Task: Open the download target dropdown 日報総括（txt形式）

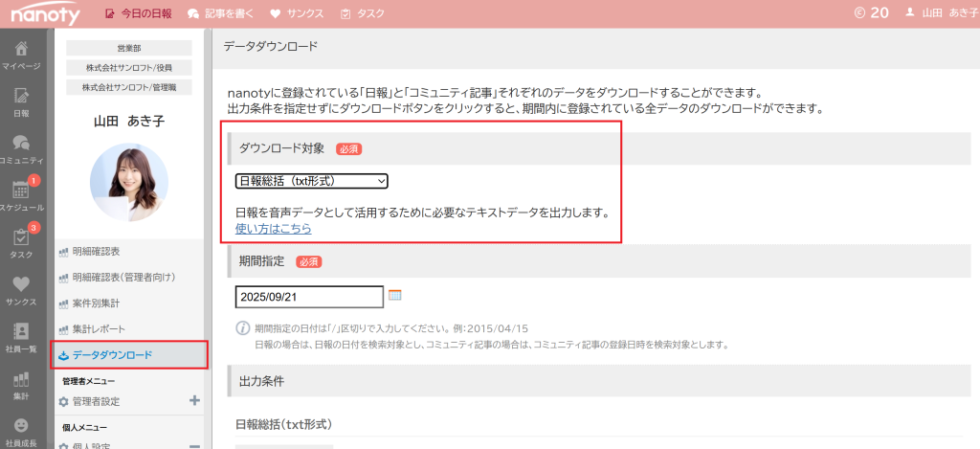Action: 311,180
